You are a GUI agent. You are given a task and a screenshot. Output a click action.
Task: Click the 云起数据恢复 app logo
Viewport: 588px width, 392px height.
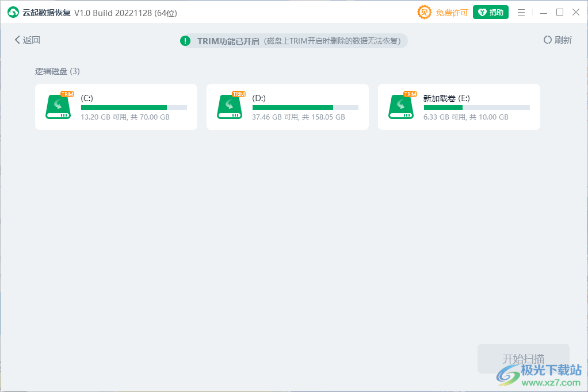click(13, 12)
